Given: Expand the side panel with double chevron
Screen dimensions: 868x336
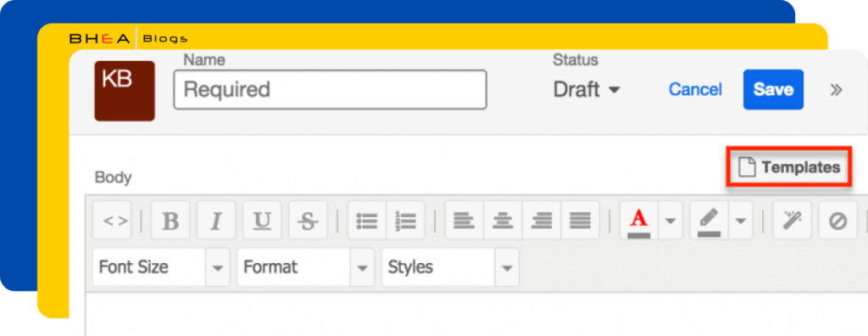Looking at the screenshot, I should [836, 90].
